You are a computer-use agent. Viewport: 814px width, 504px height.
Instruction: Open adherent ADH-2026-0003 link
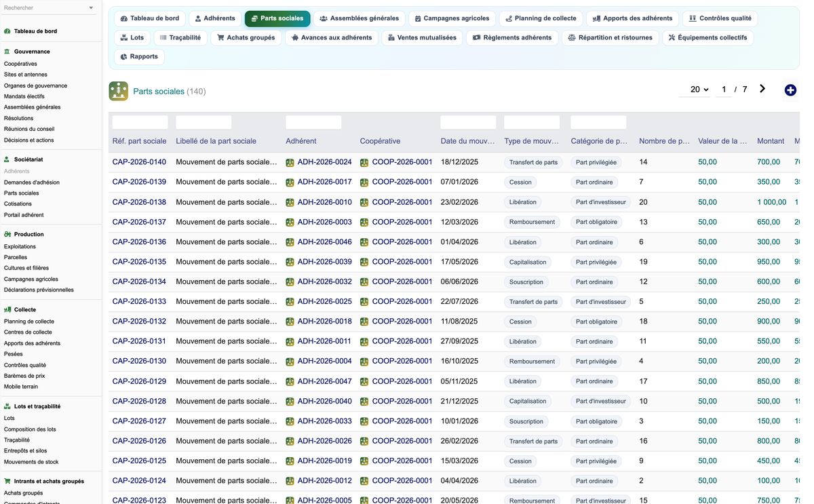[x=324, y=222]
